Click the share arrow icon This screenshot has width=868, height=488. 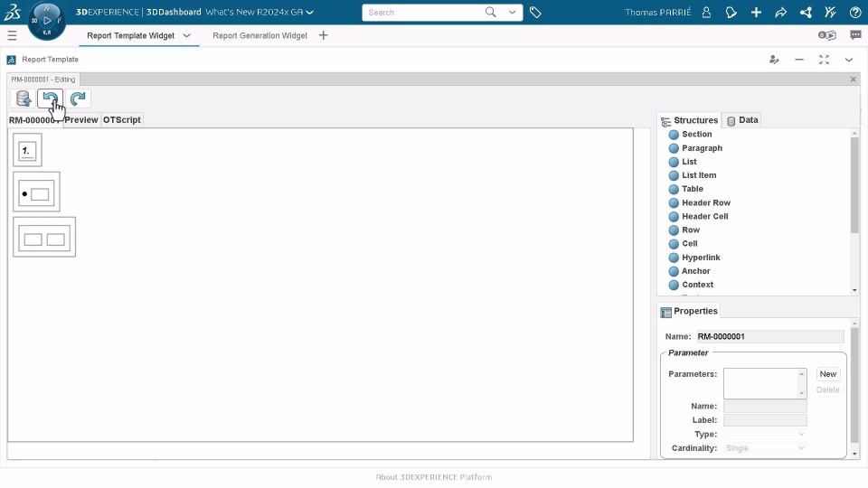pyautogui.click(x=781, y=12)
